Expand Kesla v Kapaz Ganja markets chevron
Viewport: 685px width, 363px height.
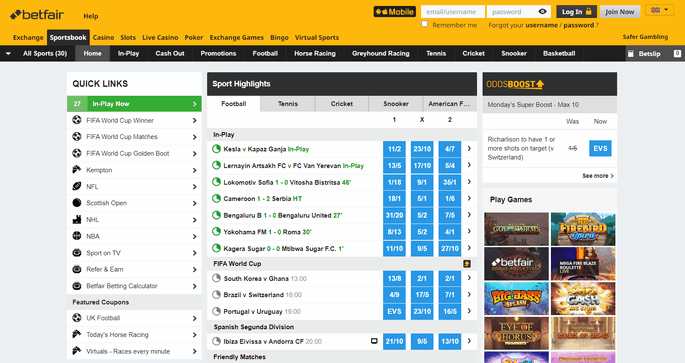point(469,149)
